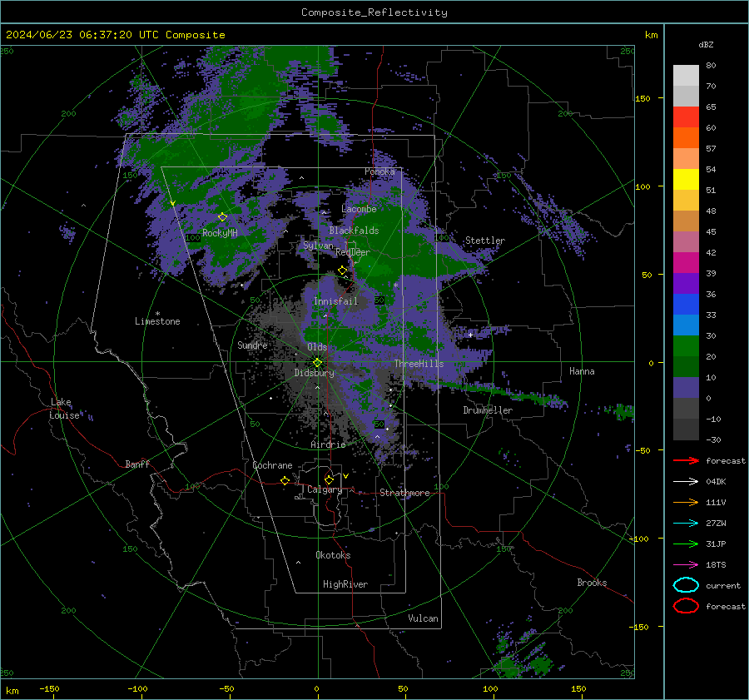749x700 pixels.
Task: Click the Okotoks town label
Action: click(333, 555)
